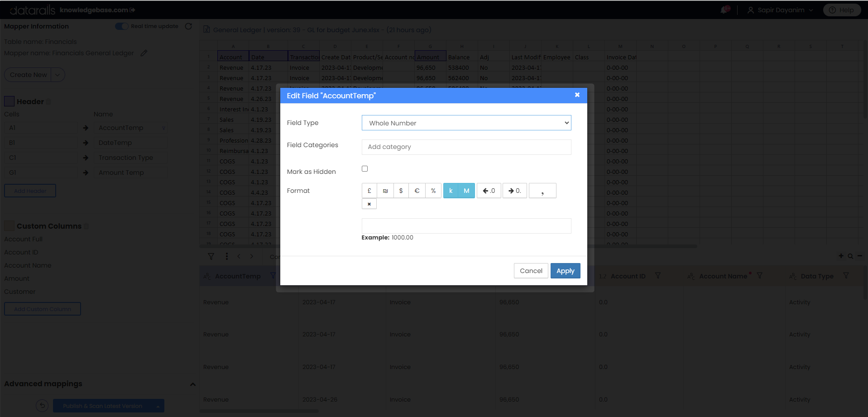Open filter icon on AccountTemp name field
The height and width of the screenshot is (417, 868).
(163, 128)
